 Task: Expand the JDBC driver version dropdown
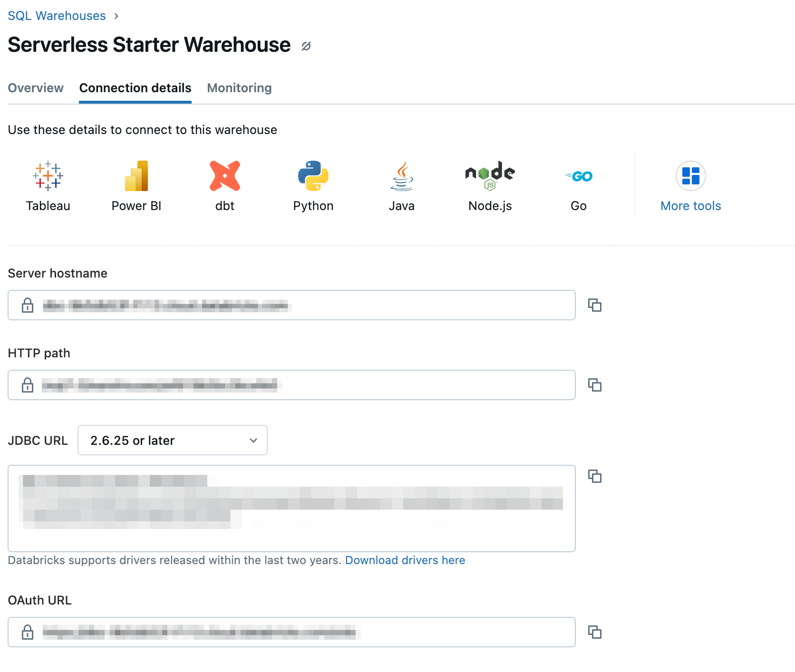tap(173, 440)
